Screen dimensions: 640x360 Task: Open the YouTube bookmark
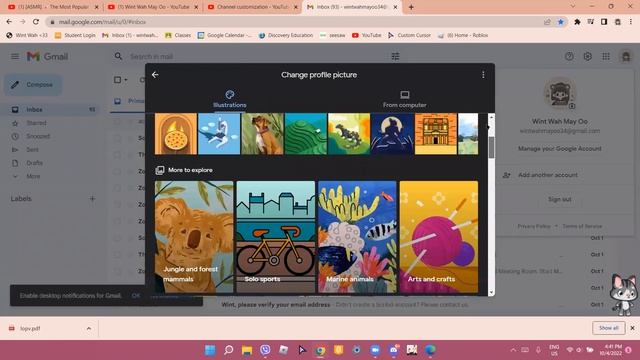click(367, 35)
